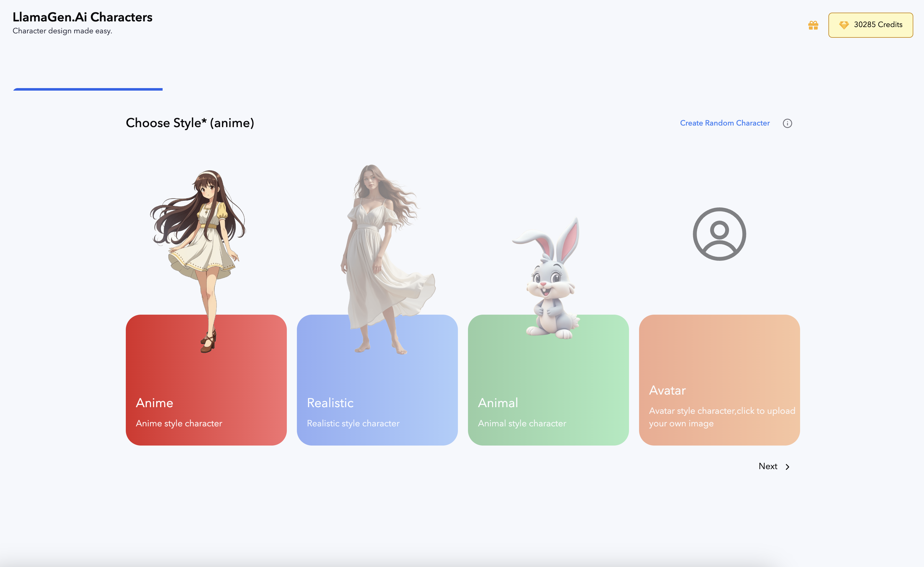Screen dimensions: 924x567
Task: Click the Realistic style character subtitle
Action: click(x=353, y=423)
